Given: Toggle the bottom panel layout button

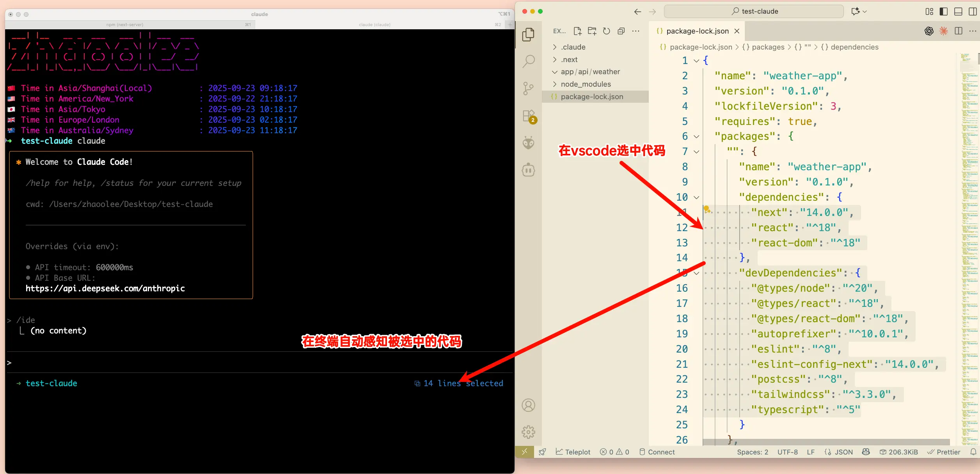Looking at the screenshot, I should pyautogui.click(x=958, y=12).
